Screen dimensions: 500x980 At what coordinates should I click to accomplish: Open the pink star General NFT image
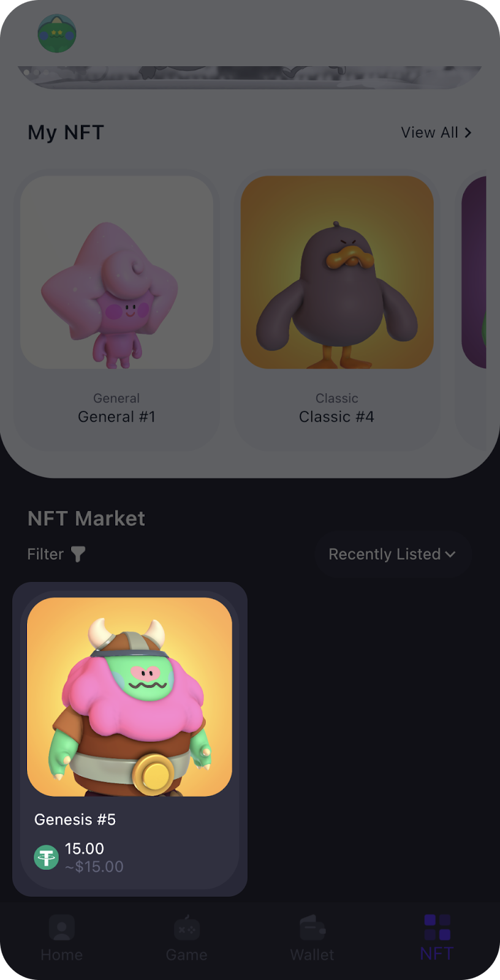pyautogui.click(x=117, y=273)
